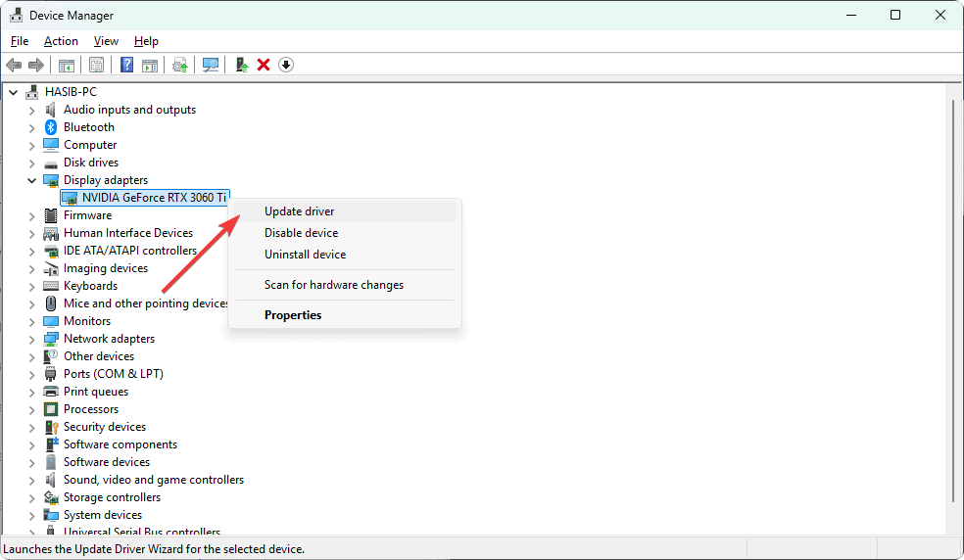Click the Show/Hide console tree icon

(67, 65)
